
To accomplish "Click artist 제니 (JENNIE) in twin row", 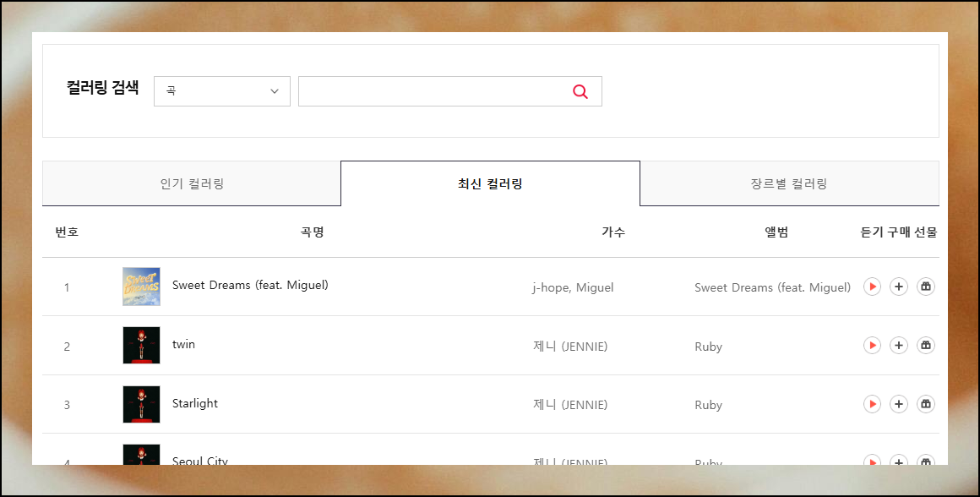I will [x=570, y=347].
